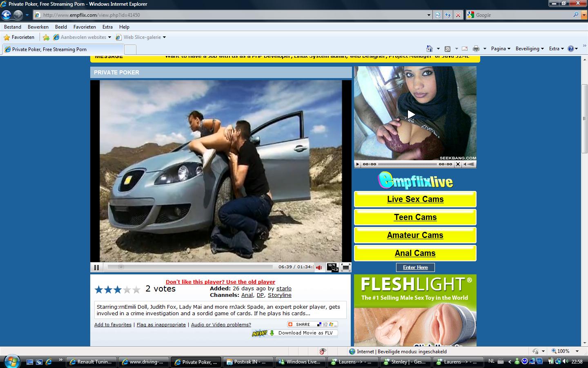Click the browser Back arrow button
588x368 pixels.
coord(6,15)
